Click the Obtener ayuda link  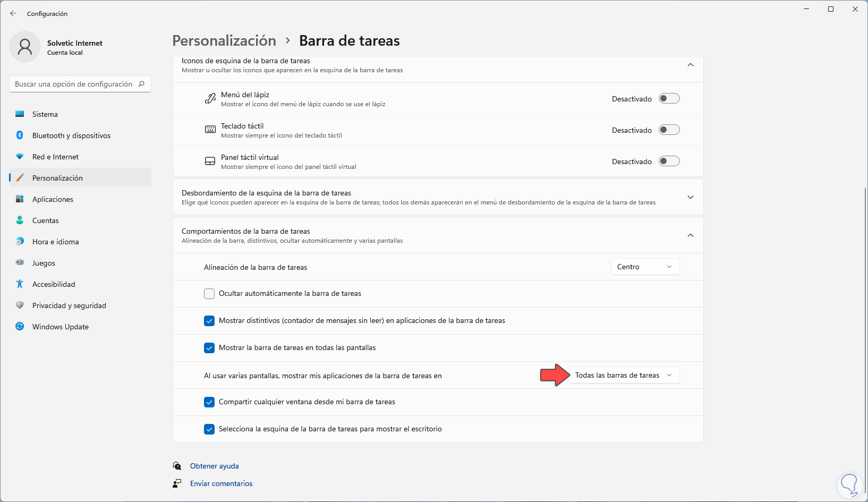[215, 466]
